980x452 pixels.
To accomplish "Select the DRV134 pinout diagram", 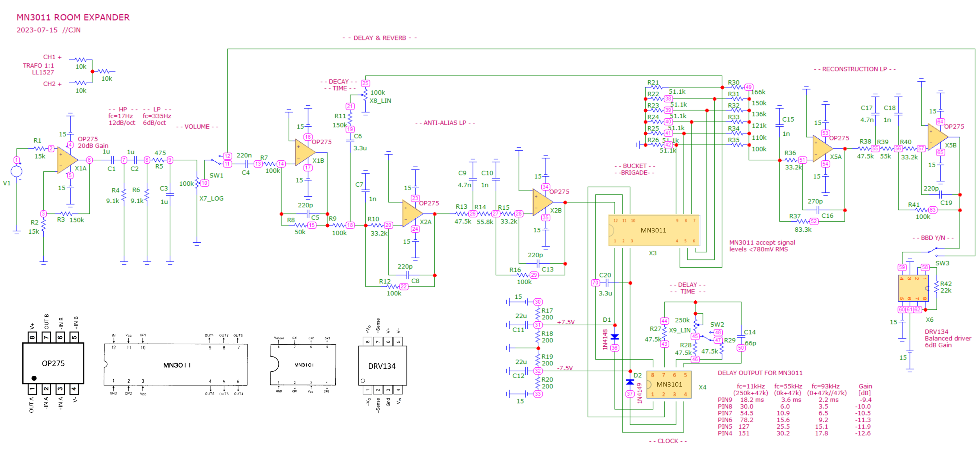I will [382, 365].
